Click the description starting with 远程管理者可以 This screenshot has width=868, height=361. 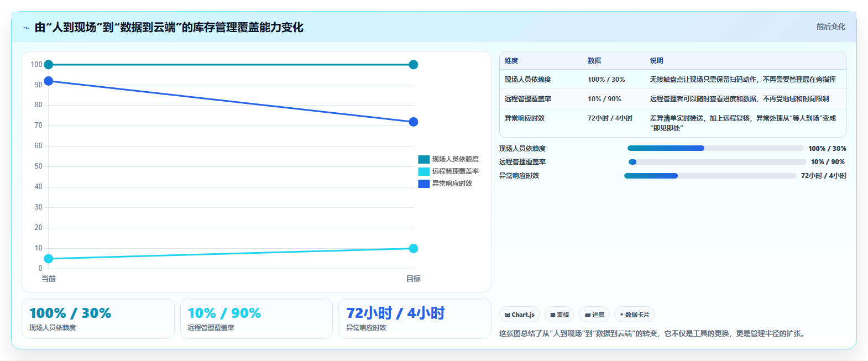(740, 99)
